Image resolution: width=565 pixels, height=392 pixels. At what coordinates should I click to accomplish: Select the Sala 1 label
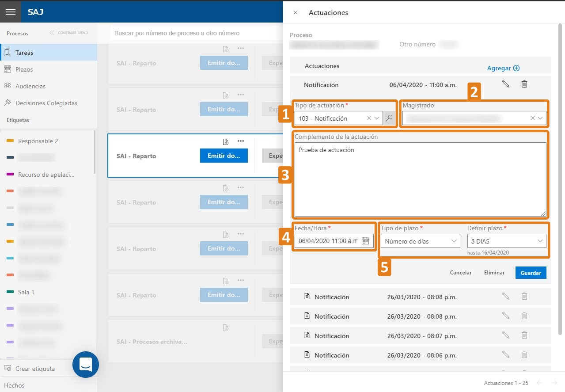(x=26, y=292)
